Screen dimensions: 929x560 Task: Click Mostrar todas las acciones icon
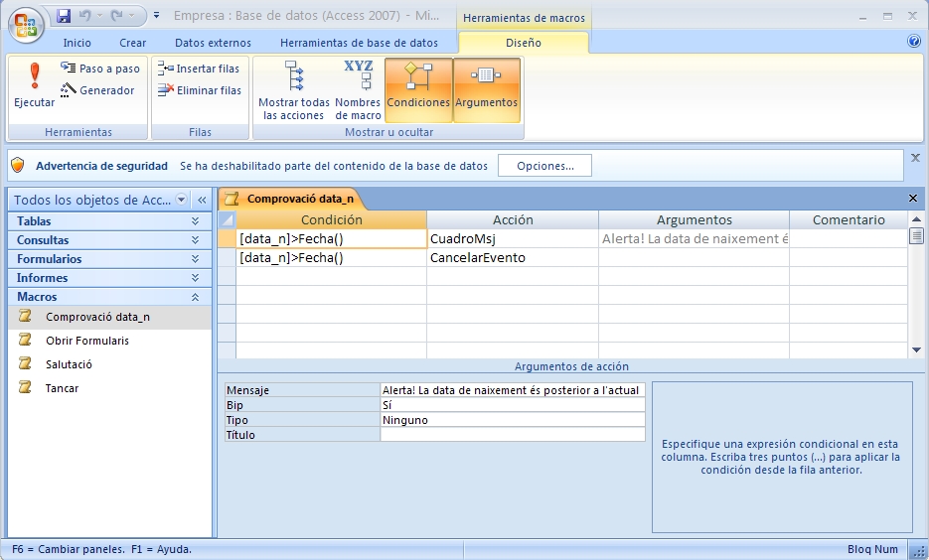[293, 89]
